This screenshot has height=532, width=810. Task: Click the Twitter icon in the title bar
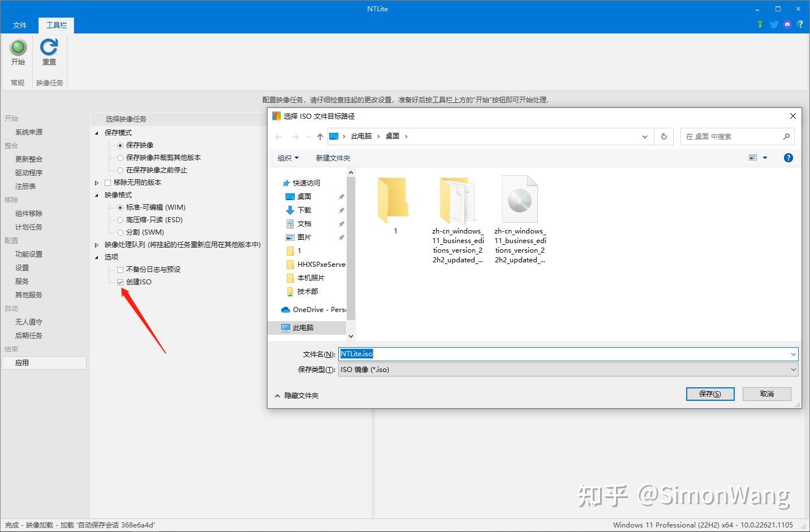coord(773,24)
